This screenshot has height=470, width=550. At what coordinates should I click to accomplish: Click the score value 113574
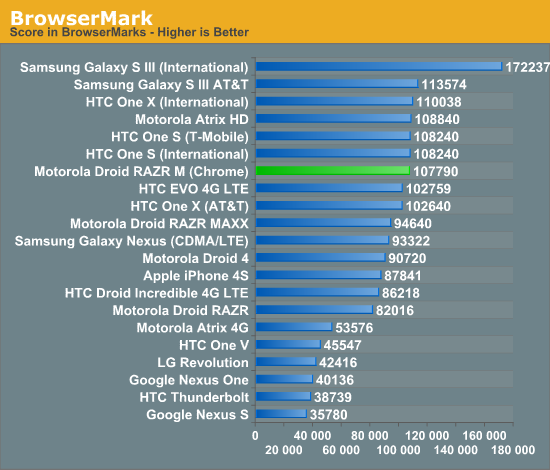[444, 85]
